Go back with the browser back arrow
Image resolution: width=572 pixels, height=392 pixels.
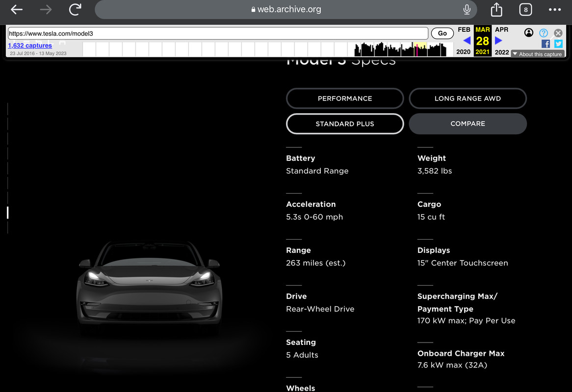(x=17, y=9)
